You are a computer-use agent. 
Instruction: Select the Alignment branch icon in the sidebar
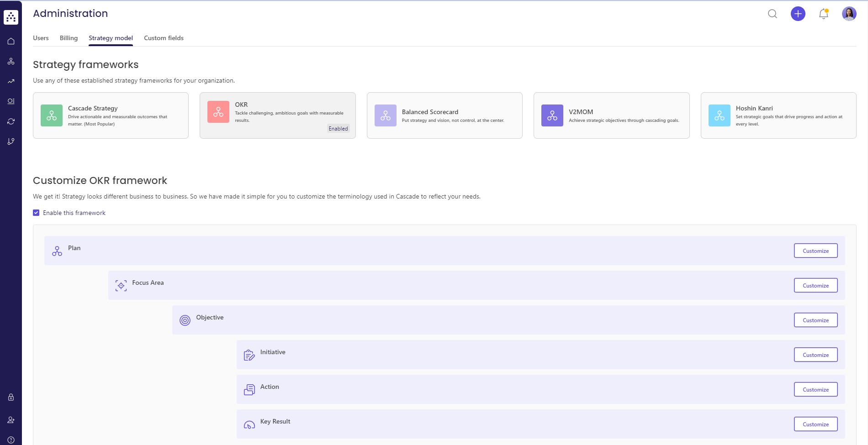pyautogui.click(x=11, y=141)
